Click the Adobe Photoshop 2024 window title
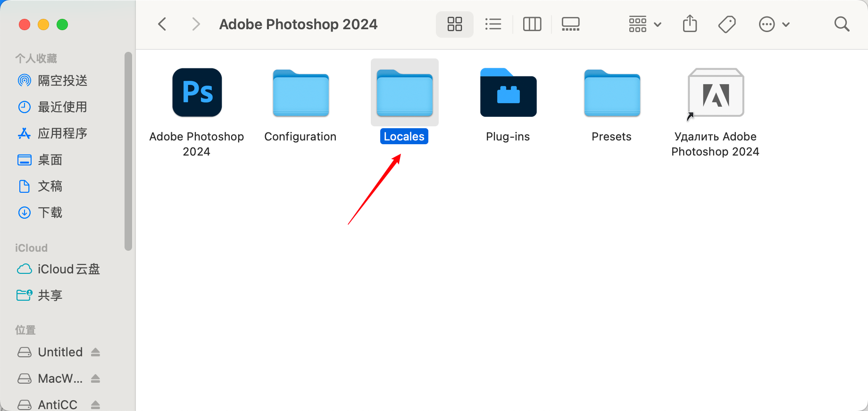 (298, 24)
